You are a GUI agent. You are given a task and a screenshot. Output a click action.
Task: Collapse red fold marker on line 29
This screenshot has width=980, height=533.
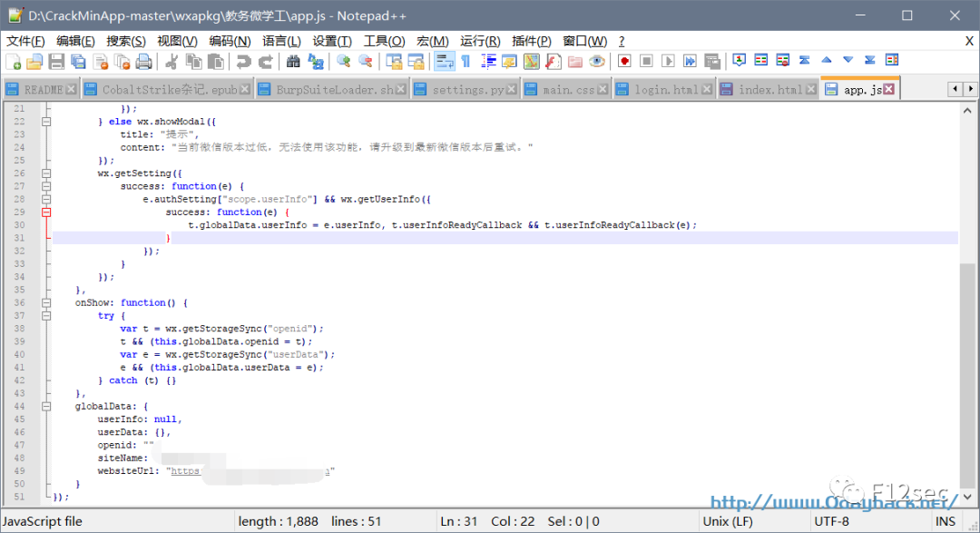[46, 212]
